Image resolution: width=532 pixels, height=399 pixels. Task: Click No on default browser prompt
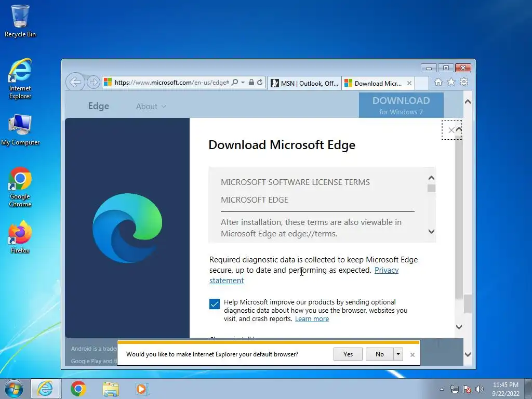pyautogui.click(x=380, y=354)
